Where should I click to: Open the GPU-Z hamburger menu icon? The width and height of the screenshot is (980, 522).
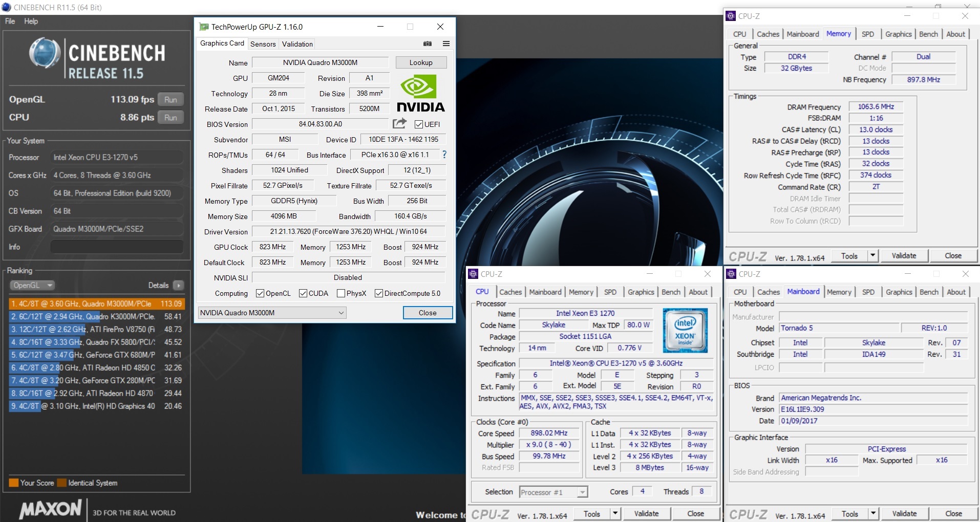[446, 44]
